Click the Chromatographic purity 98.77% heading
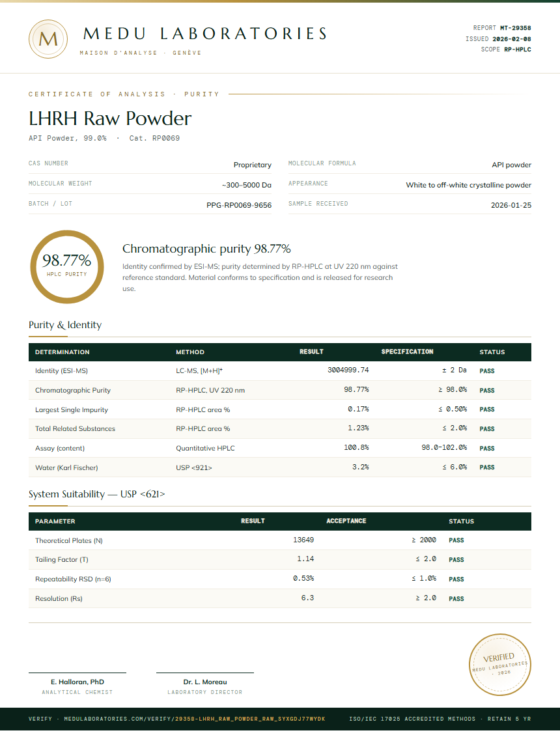This screenshot has width=560, height=750. [x=206, y=249]
